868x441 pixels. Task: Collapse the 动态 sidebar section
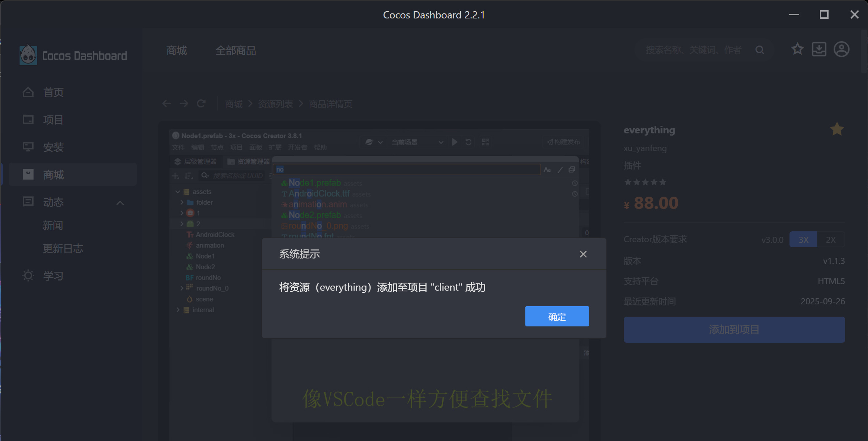(x=120, y=203)
